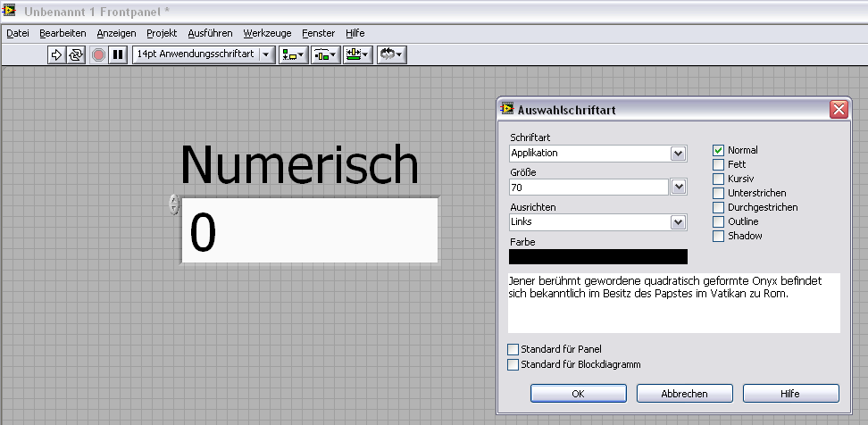This screenshot has height=425, width=868.
Task: Expand the Schriftart dropdown arrow
Action: 678,154
